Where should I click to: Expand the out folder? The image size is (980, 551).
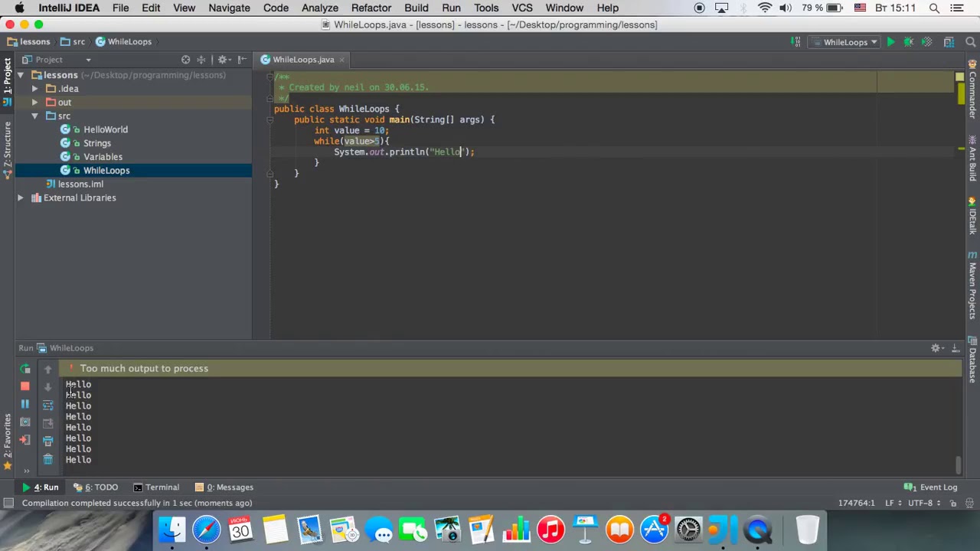pyautogui.click(x=34, y=103)
